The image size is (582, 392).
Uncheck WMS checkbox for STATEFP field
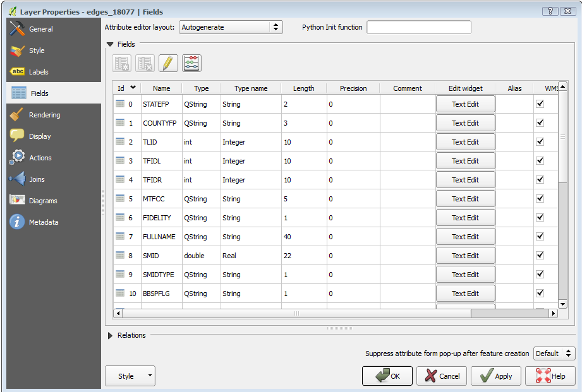(540, 104)
